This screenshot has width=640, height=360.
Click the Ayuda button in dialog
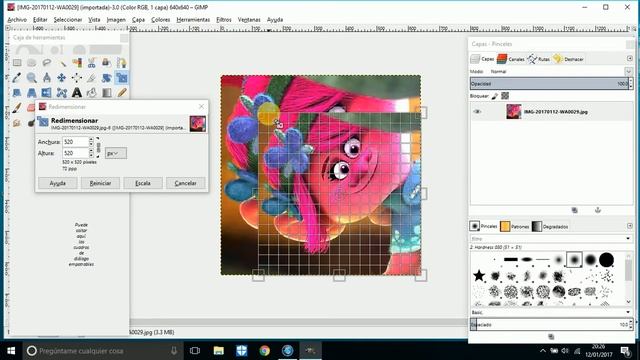(x=58, y=183)
